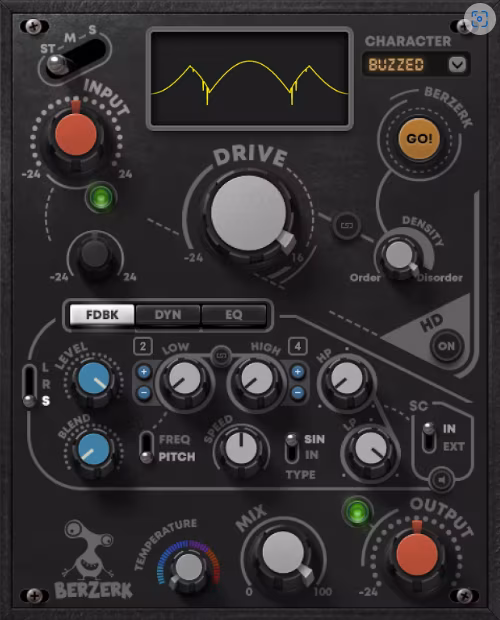Viewport: 500px width, 620px height.
Task: Toggle the FREQ/PITCH switch
Action: click(x=146, y=447)
